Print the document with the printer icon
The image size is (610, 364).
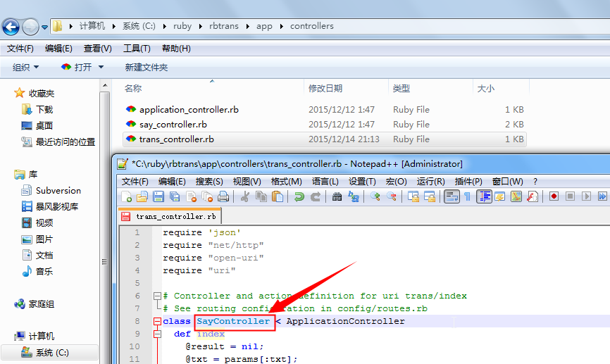pyautogui.click(x=223, y=196)
